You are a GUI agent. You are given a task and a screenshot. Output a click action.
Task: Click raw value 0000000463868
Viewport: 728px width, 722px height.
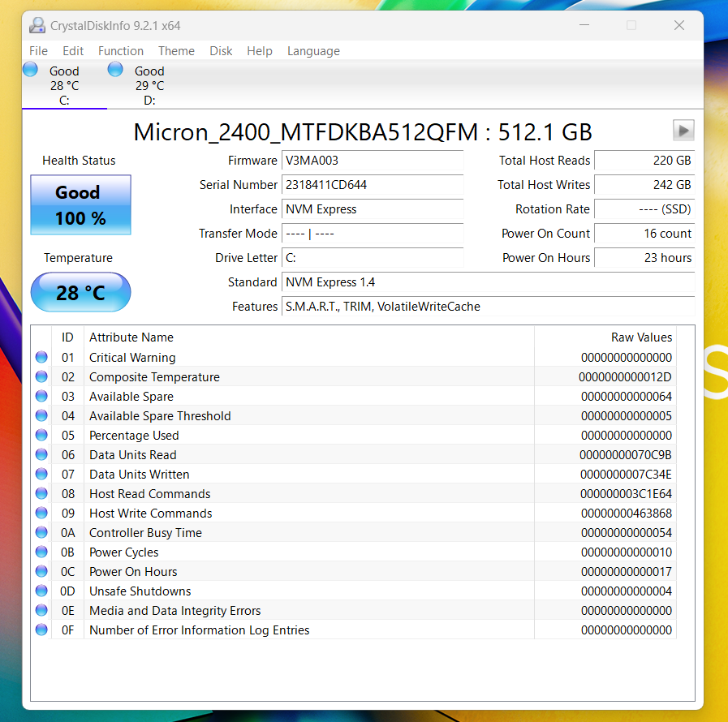627,514
